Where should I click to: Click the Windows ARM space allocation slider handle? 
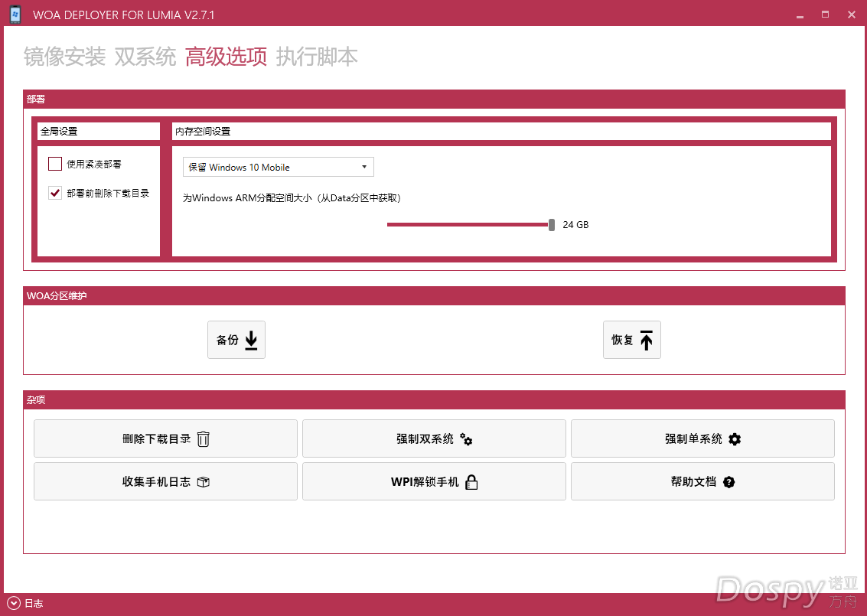point(552,224)
